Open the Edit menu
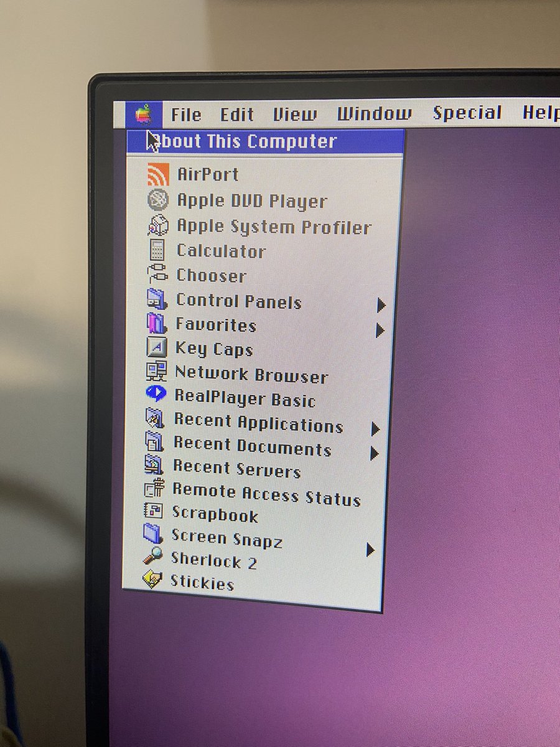This screenshot has height=747, width=560. tap(237, 115)
